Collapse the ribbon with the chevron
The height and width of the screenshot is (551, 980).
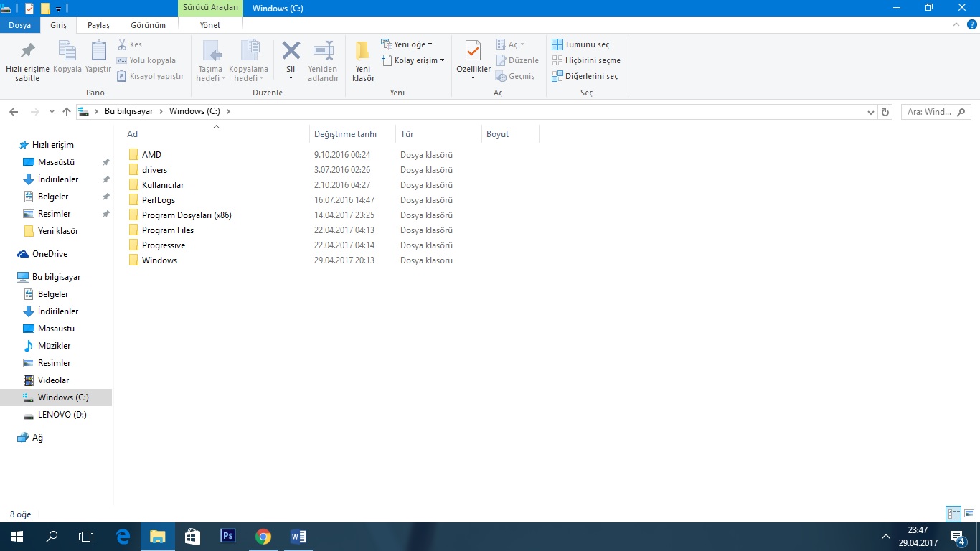click(955, 25)
